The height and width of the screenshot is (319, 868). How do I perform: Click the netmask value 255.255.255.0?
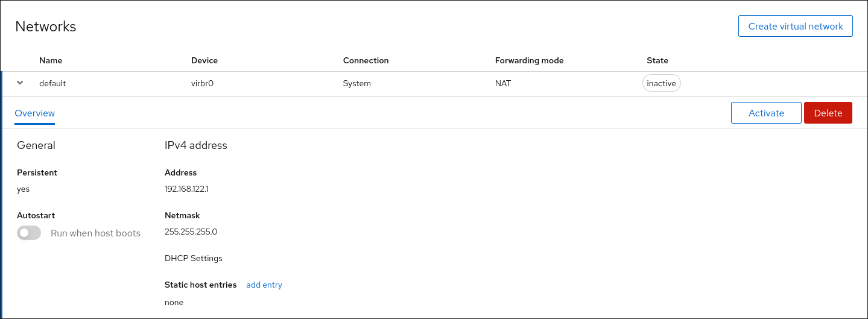tap(191, 232)
